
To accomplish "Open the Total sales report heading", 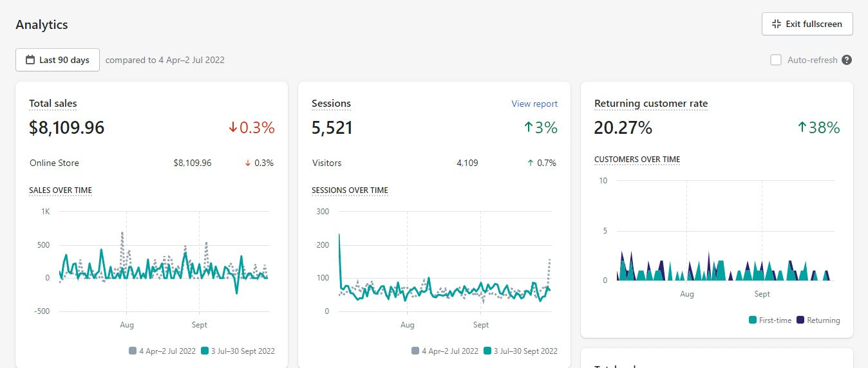I will click(53, 104).
